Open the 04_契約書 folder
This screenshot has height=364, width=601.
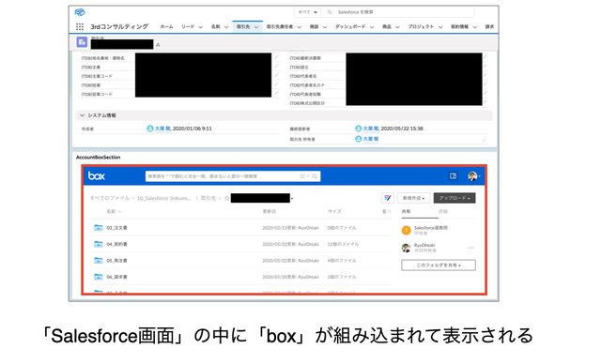coord(116,244)
